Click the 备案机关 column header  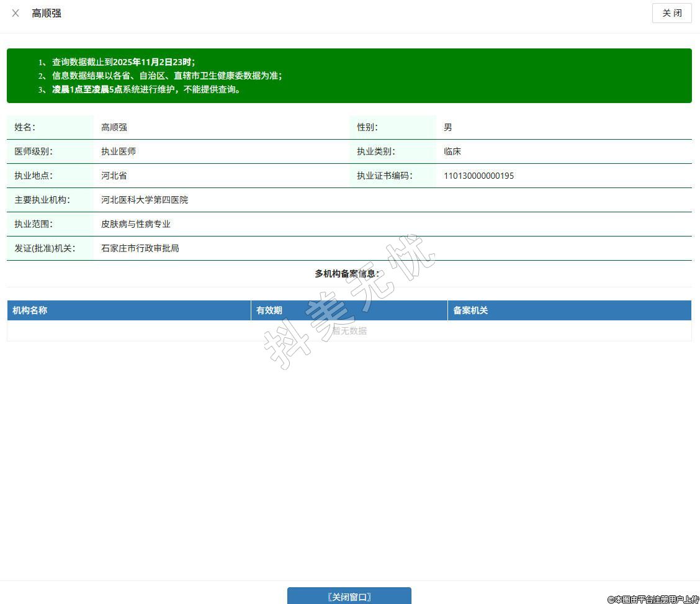point(470,310)
